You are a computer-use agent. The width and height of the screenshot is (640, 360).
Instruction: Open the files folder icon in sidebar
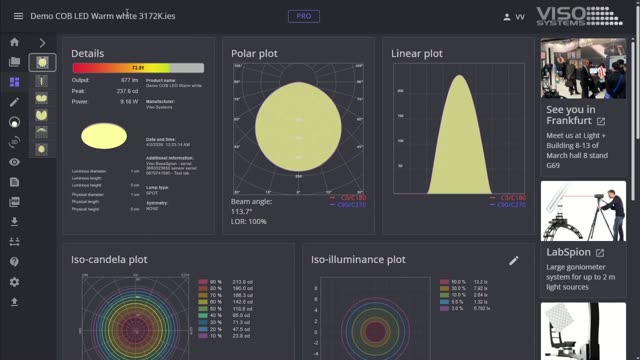click(x=15, y=62)
